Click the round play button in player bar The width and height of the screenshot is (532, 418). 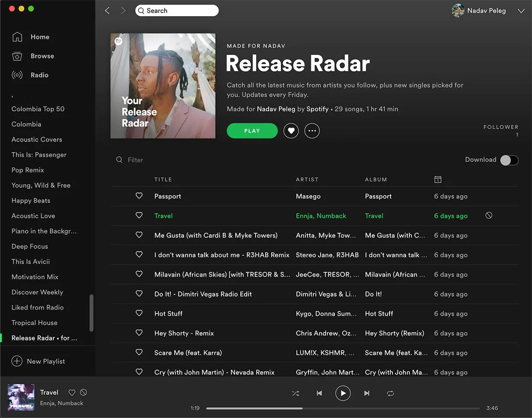[x=343, y=393]
